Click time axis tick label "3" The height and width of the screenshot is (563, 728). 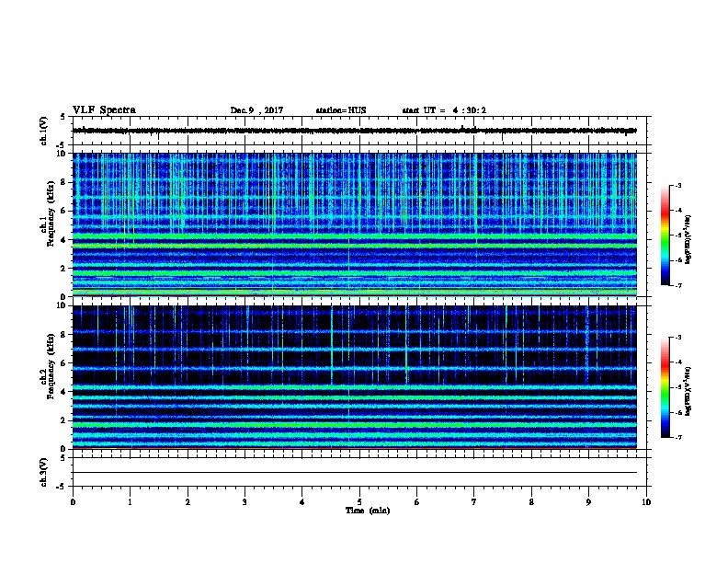[245, 501]
